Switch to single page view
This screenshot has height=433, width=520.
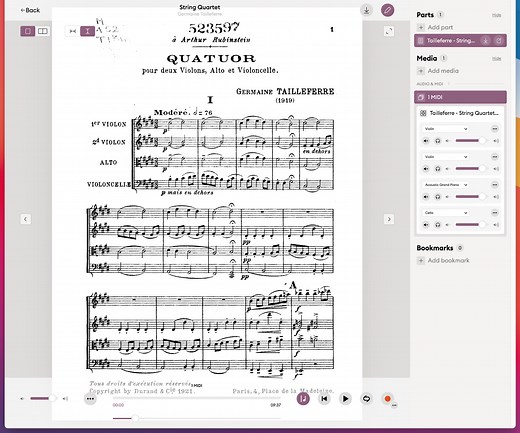[28, 31]
